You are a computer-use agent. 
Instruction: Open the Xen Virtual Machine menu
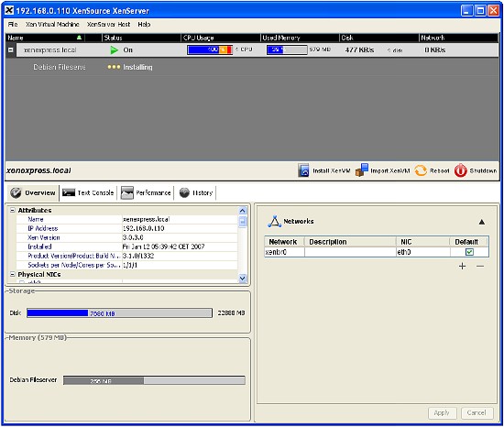(52, 25)
